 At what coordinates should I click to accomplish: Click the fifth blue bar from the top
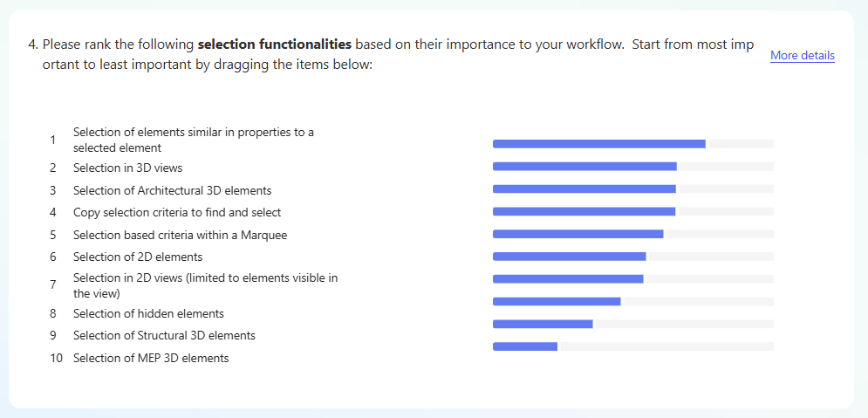(578, 234)
